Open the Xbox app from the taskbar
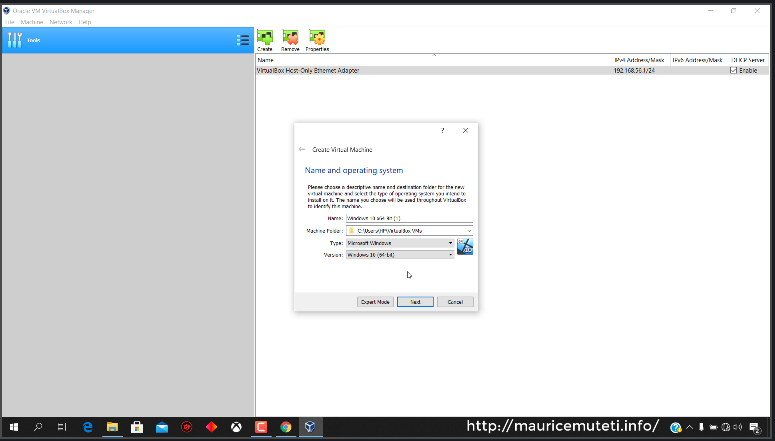This screenshot has width=775, height=441. click(x=236, y=427)
